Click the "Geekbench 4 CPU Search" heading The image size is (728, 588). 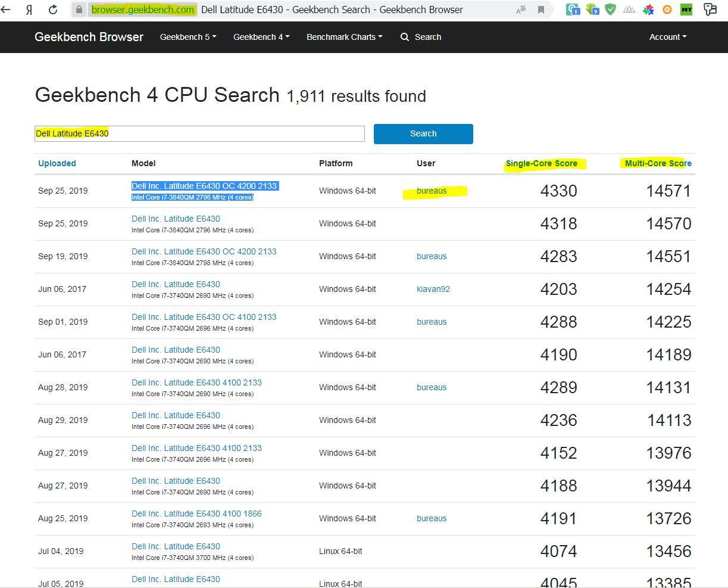click(x=157, y=95)
